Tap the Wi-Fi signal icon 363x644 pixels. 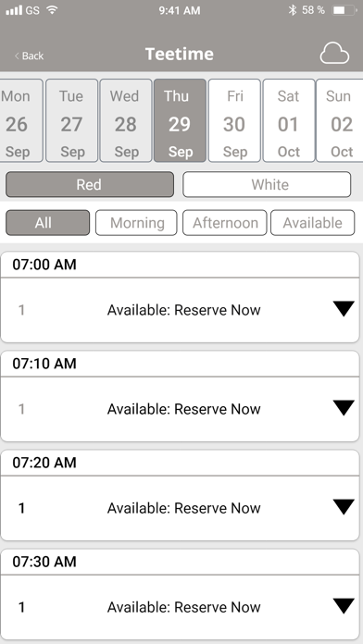(x=52, y=10)
